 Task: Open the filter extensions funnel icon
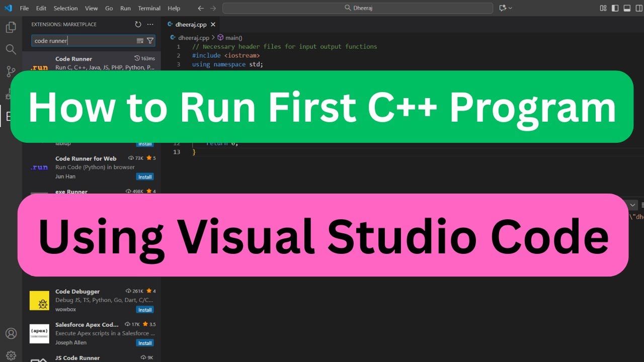click(x=150, y=41)
